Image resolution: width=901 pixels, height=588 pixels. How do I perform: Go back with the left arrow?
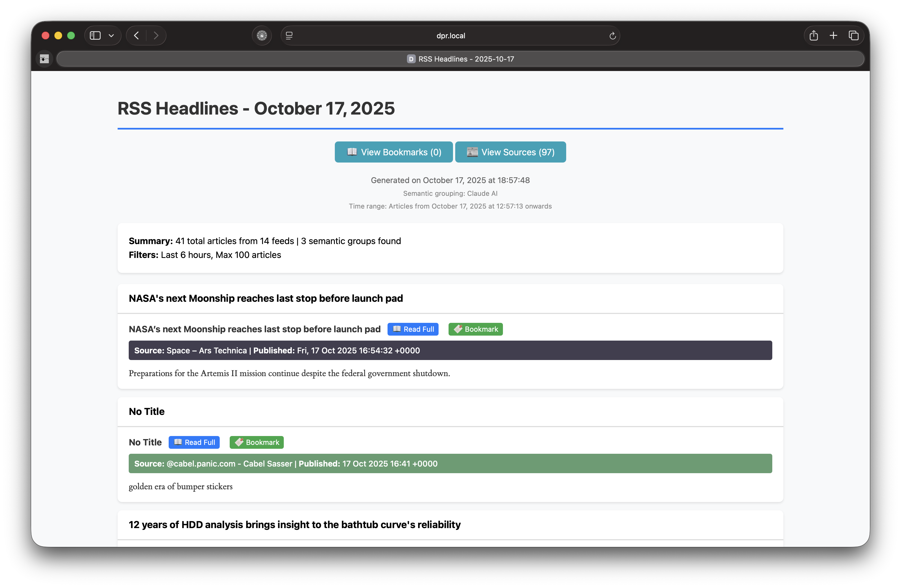coord(136,36)
